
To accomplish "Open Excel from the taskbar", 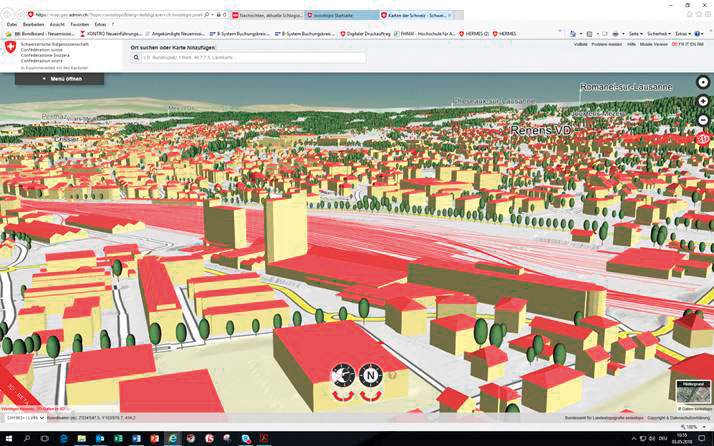I will (x=118, y=439).
